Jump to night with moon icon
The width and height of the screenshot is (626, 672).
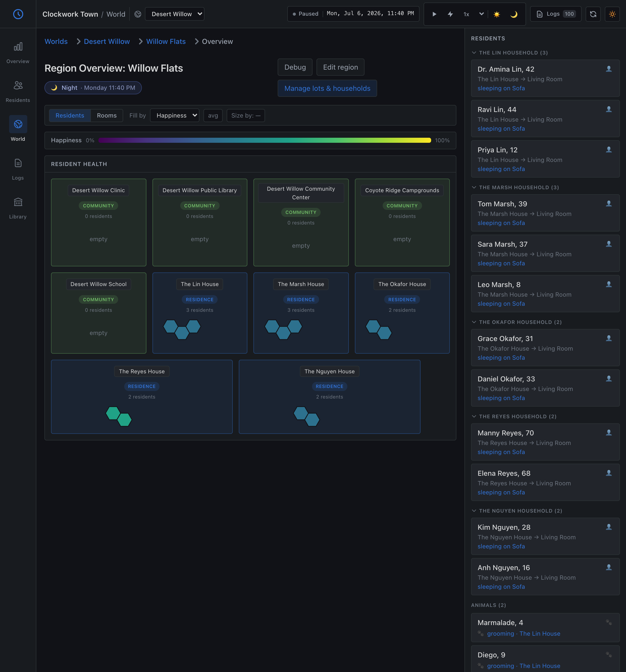pyautogui.click(x=513, y=14)
